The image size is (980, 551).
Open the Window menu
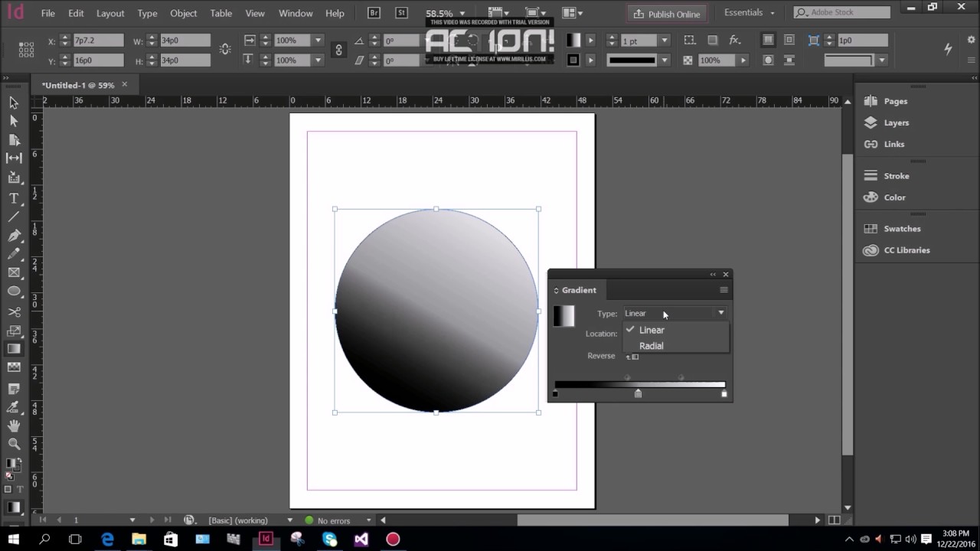pyautogui.click(x=296, y=13)
